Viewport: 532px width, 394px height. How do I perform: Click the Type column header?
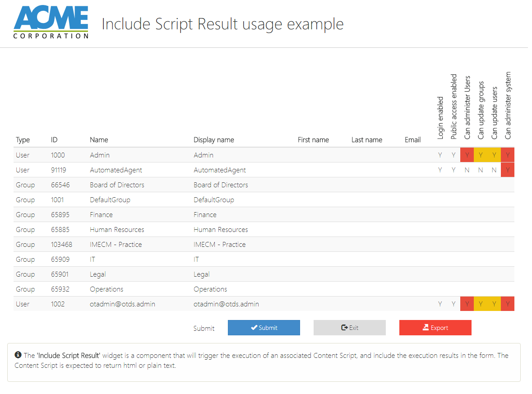[23, 140]
